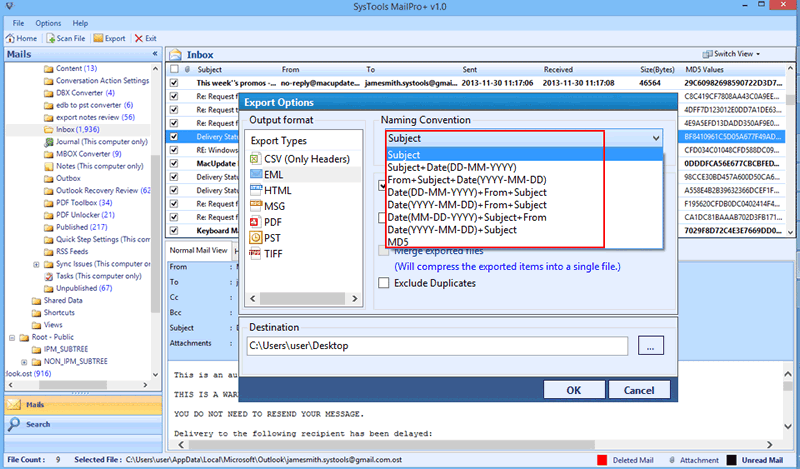Switch to the Normal Mail View tab
The image size is (800, 469).
(x=198, y=250)
